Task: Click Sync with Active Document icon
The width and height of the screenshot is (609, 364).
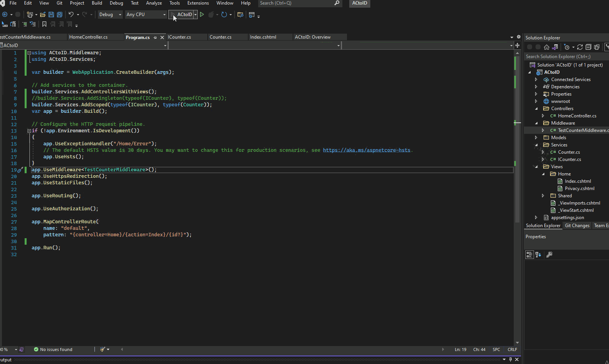Action: pyautogui.click(x=580, y=47)
